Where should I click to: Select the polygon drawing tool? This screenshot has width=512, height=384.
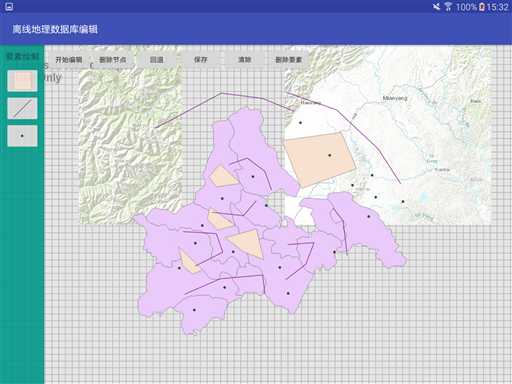coord(22,80)
